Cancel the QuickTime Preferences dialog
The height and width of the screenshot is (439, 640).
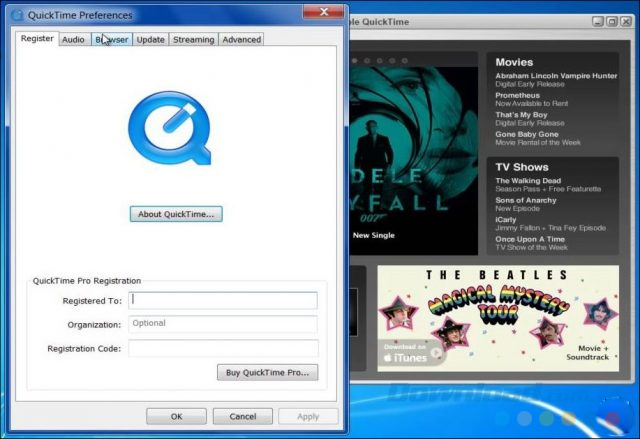pyautogui.click(x=243, y=417)
